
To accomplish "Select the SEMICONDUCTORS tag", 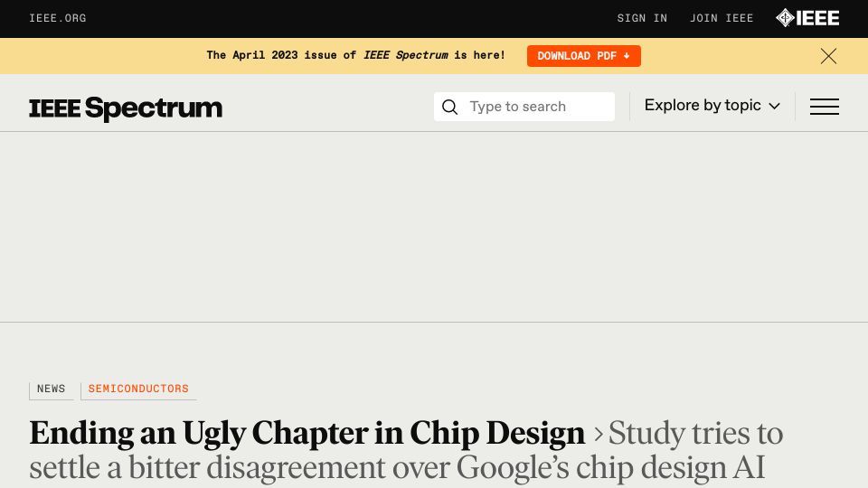I will coord(138,389).
